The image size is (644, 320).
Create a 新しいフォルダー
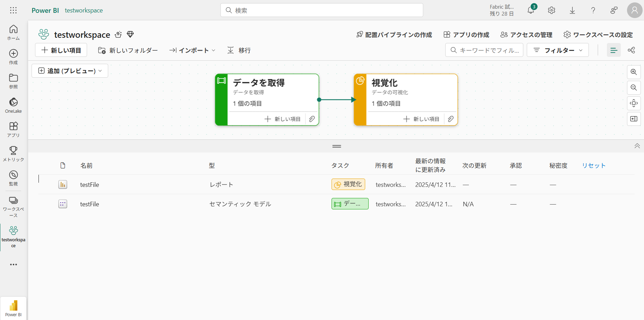pyautogui.click(x=128, y=50)
